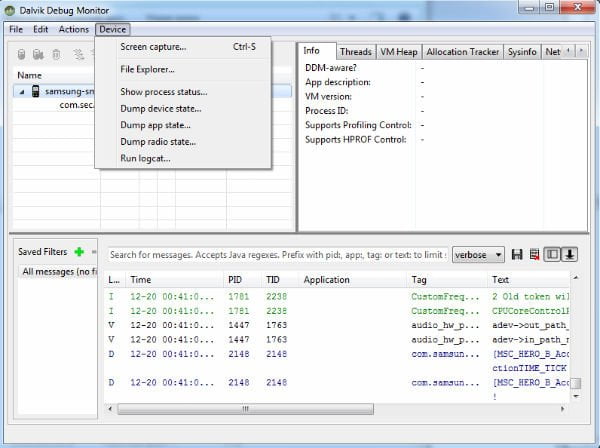This screenshot has height=448, width=600.
Task: Select log row with text '2 Old token'
Action: click(x=337, y=296)
